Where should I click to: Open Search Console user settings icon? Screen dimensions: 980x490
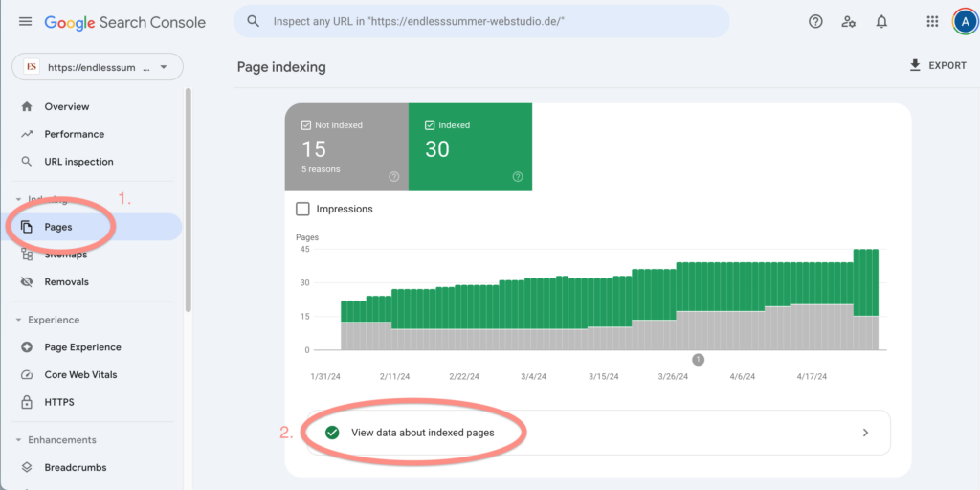(848, 21)
